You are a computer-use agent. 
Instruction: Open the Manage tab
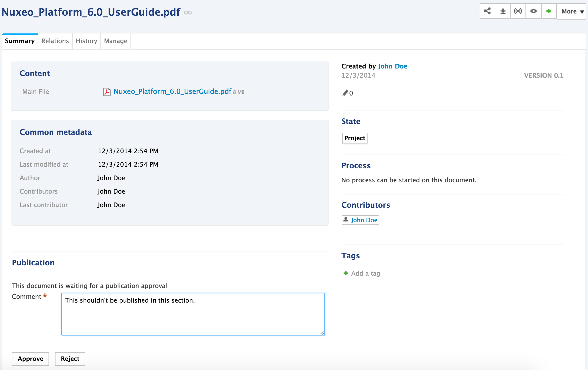(116, 41)
